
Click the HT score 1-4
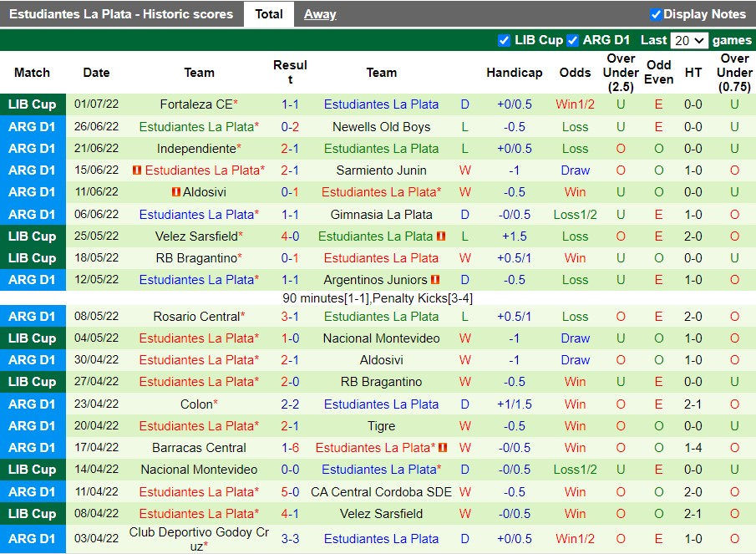[693, 447]
